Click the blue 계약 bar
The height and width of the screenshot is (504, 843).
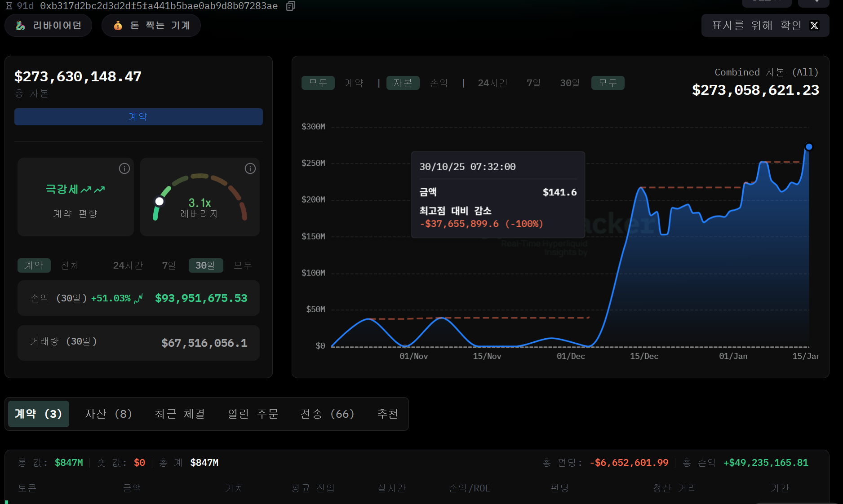[x=138, y=117]
